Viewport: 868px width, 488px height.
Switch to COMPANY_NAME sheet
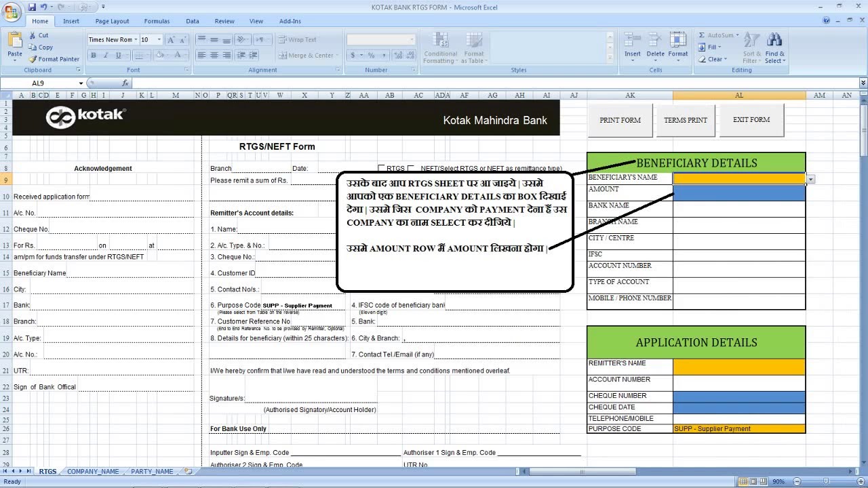93,472
